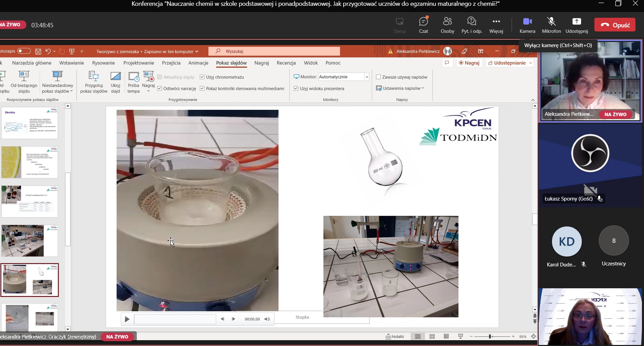Switch to the Wstawianie tab
Image resolution: width=644 pixels, height=346 pixels.
(x=71, y=63)
